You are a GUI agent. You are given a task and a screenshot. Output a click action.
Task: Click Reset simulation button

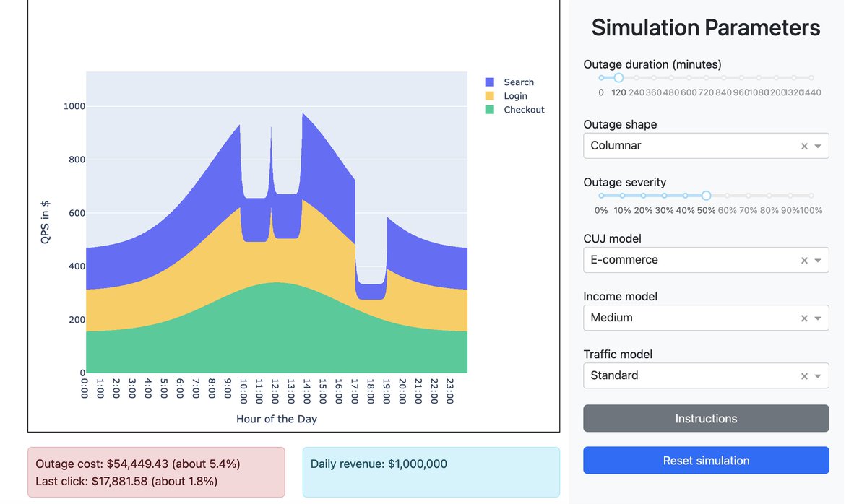click(x=706, y=461)
